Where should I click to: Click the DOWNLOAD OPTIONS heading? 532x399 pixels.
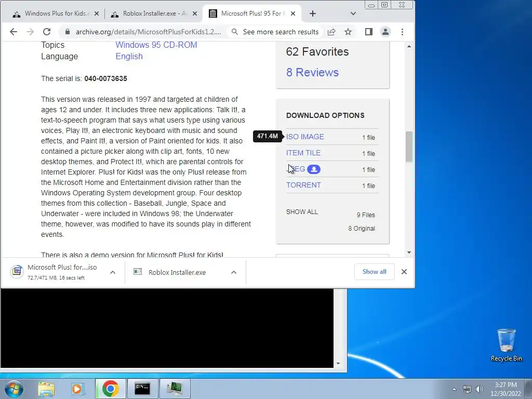coord(325,115)
